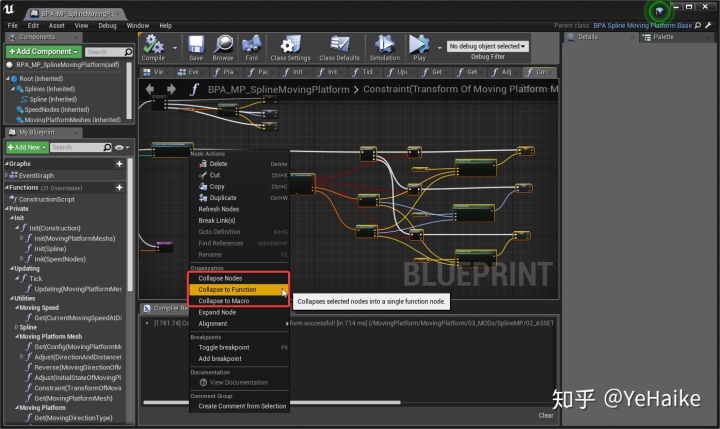Open My Blueprint view options eye
Image resolution: width=720 pixels, height=429 pixels.
coord(122,147)
